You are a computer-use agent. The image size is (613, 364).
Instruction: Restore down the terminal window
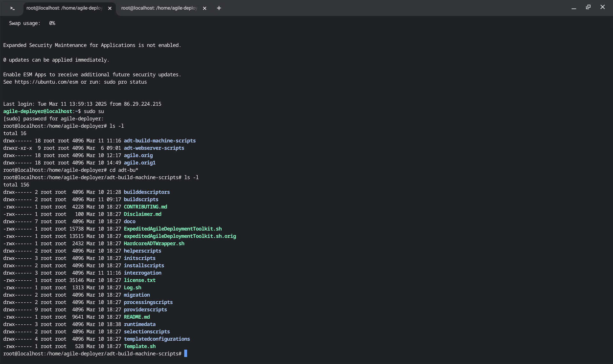point(588,7)
